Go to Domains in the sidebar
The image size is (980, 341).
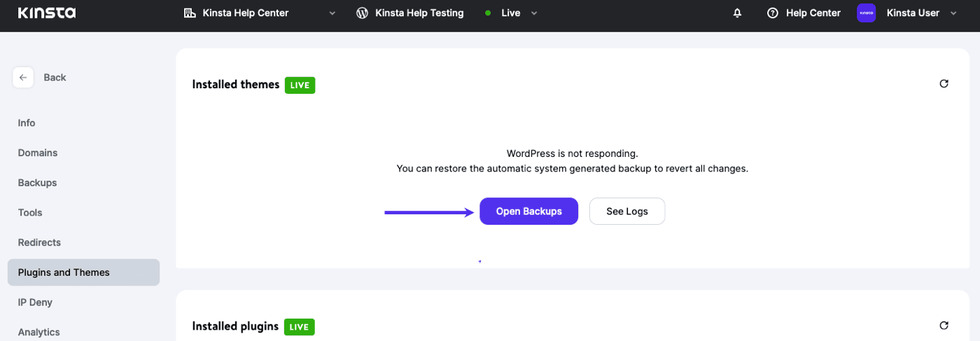point(38,153)
